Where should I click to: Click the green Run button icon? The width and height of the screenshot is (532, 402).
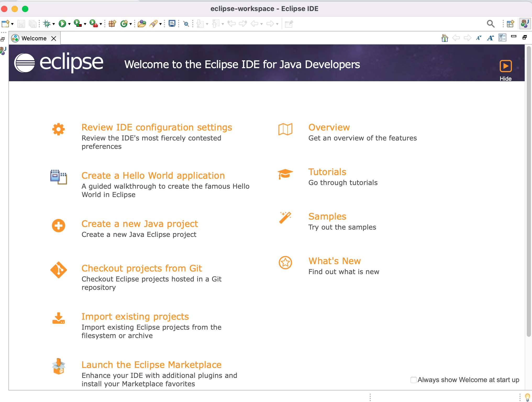click(62, 24)
